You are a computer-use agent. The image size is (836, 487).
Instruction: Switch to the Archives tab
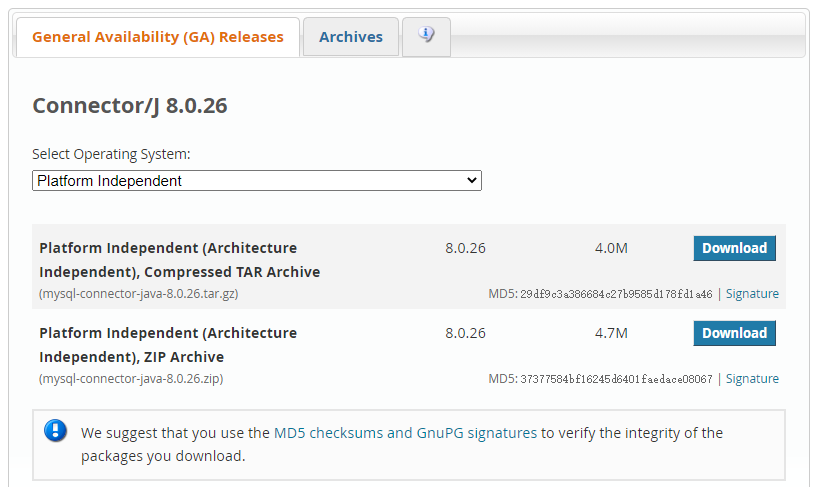[351, 37]
